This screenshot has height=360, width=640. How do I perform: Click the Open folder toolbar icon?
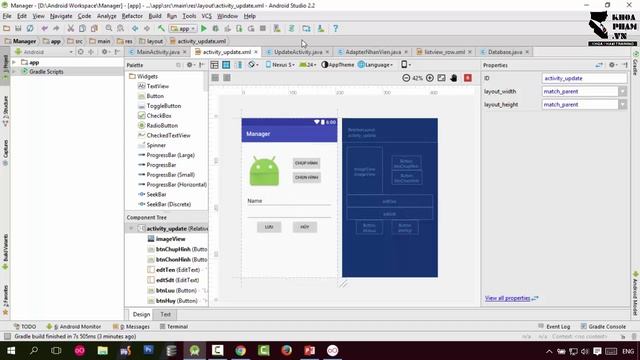(7, 29)
